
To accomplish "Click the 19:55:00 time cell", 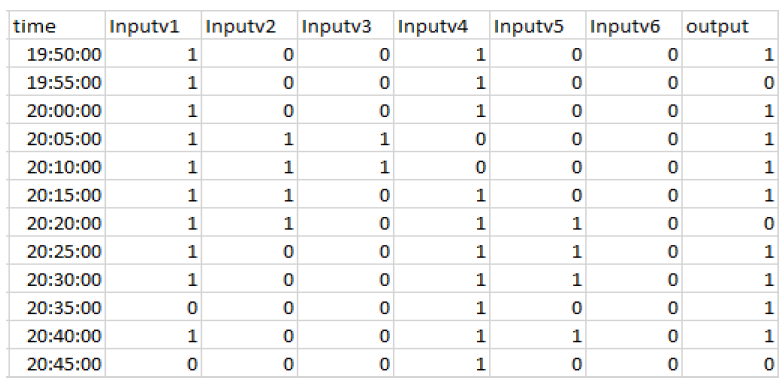I will 56,82.
